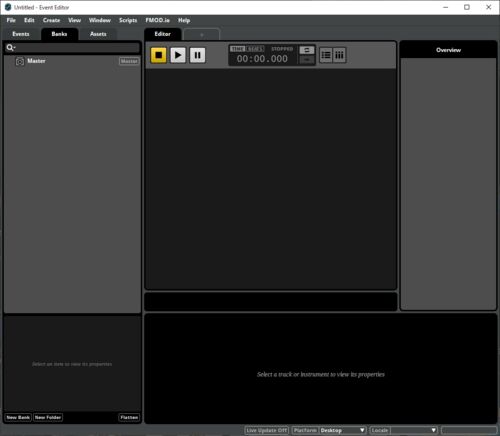The height and width of the screenshot is (436, 500).
Task: Add a new tab with plus button
Action: pos(201,35)
